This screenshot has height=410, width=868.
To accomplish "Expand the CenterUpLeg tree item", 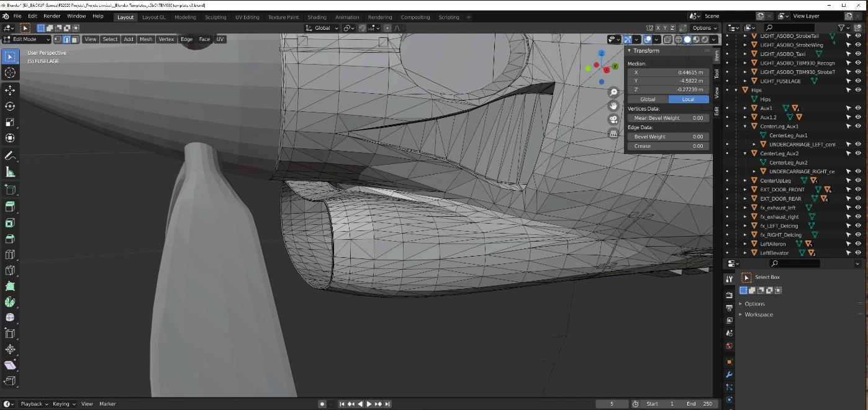I will 746,180.
